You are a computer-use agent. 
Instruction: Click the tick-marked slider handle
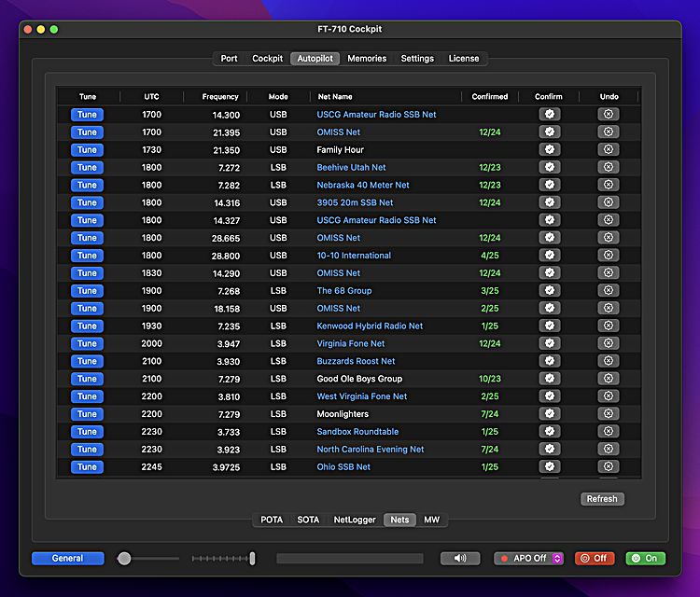pyautogui.click(x=252, y=558)
